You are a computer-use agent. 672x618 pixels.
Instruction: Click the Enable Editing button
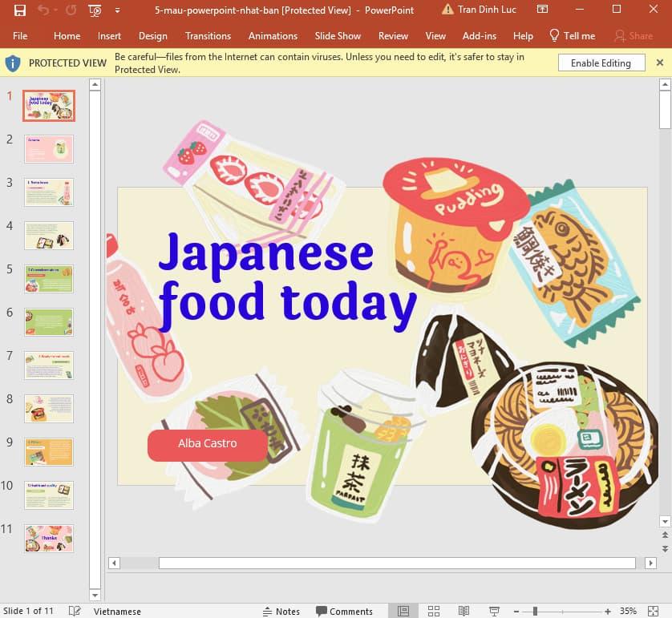601,63
